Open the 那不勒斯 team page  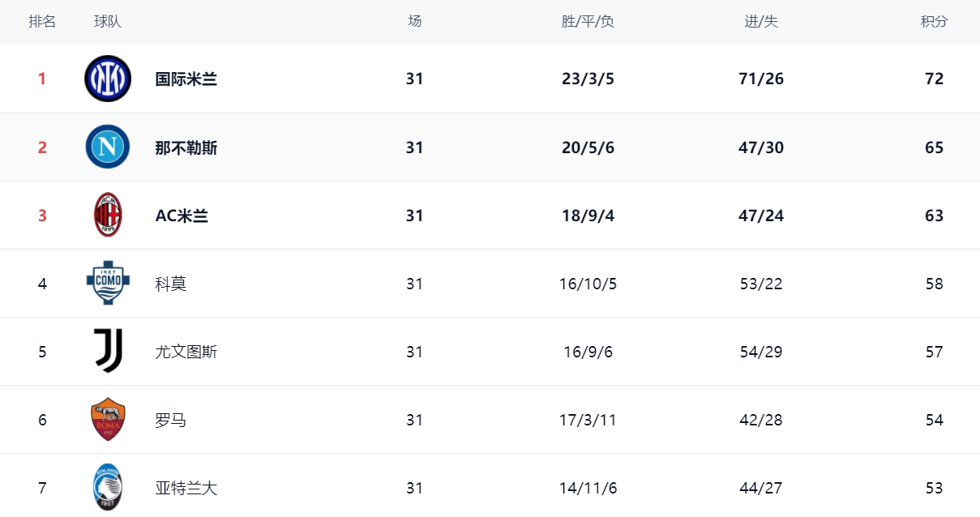(x=186, y=147)
